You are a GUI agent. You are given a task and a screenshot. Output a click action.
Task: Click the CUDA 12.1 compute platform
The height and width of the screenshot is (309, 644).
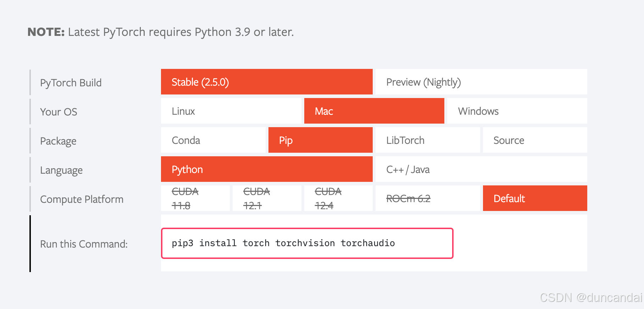[x=267, y=198]
